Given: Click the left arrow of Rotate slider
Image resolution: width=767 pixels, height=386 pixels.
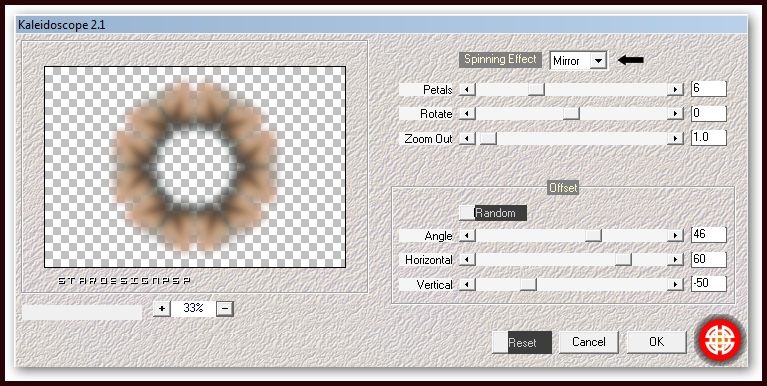Looking at the screenshot, I should (x=467, y=114).
